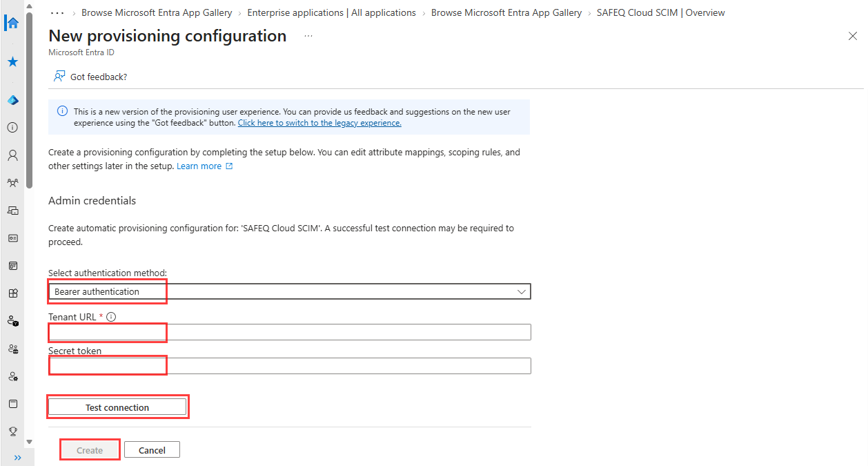Click the info icon in the blue banner
The height and width of the screenshot is (466, 868).
pos(62,111)
